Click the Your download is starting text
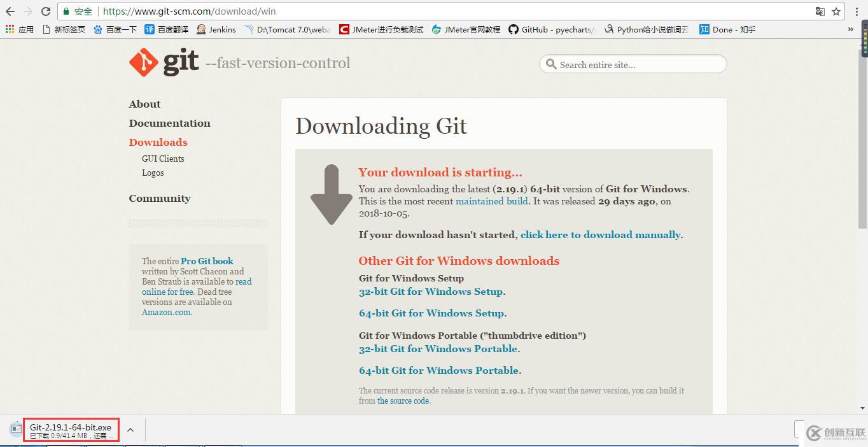This screenshot has height=447, width=868. 440,173
